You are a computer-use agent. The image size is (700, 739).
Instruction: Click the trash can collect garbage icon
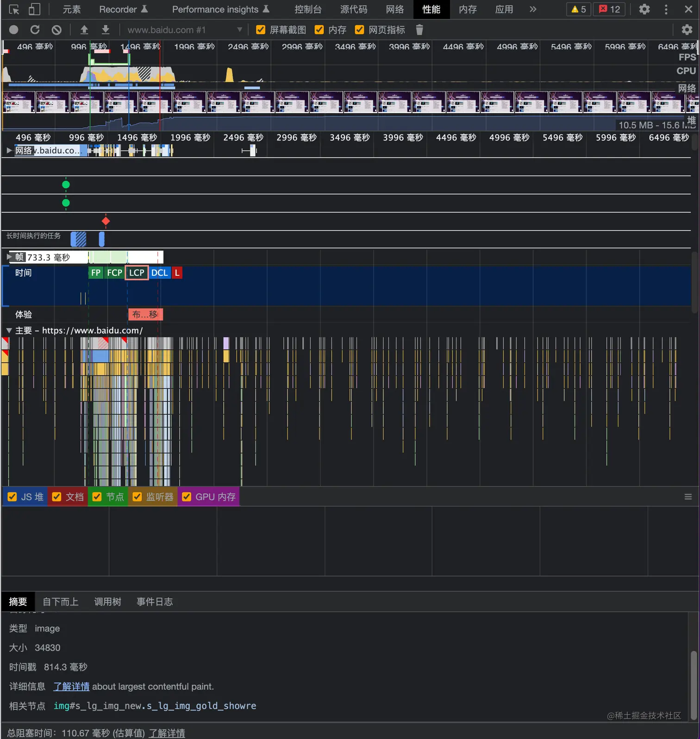tap(419, 30)
